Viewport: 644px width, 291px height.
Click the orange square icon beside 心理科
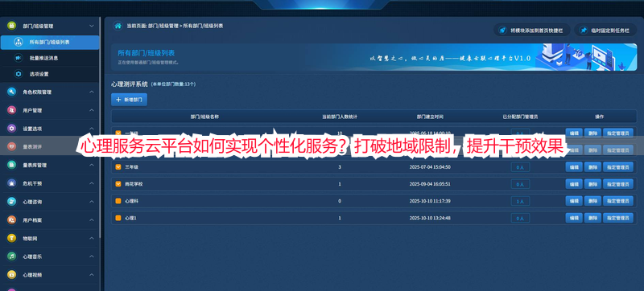click(x=118, y=201)
